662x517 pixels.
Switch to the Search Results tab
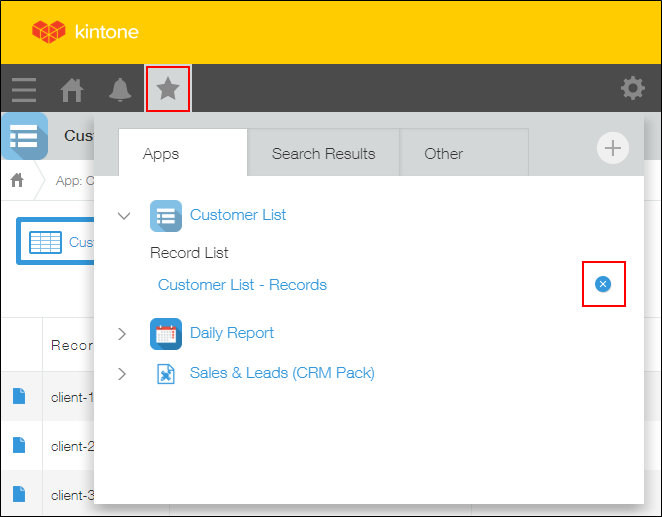coord(323,153)
